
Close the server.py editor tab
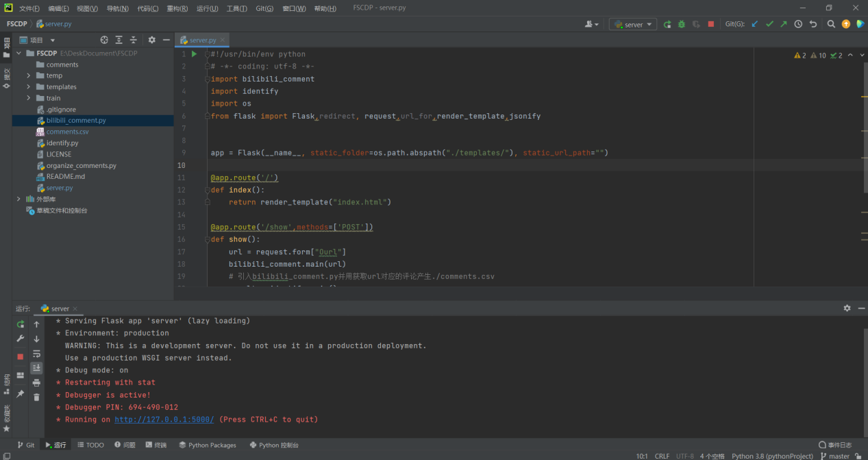click(x=223, y=40)
